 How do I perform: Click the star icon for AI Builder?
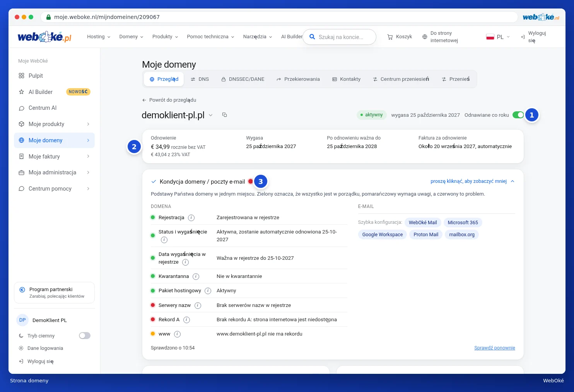21,92
